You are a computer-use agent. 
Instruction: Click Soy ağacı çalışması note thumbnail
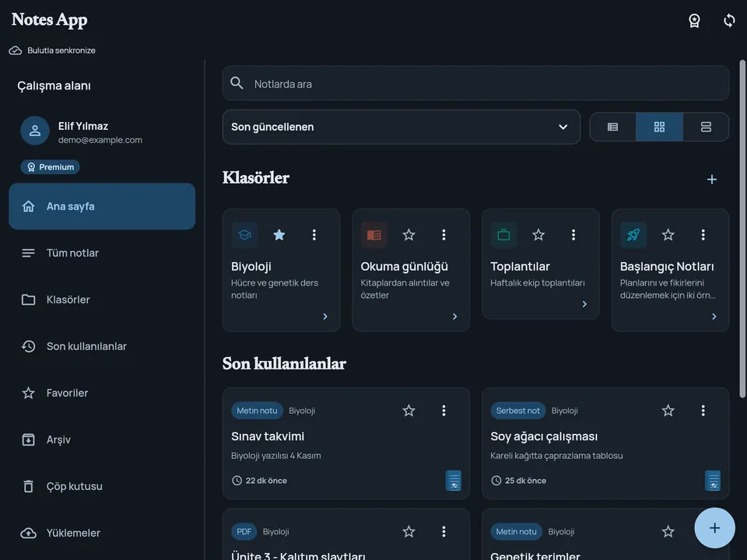713,481
